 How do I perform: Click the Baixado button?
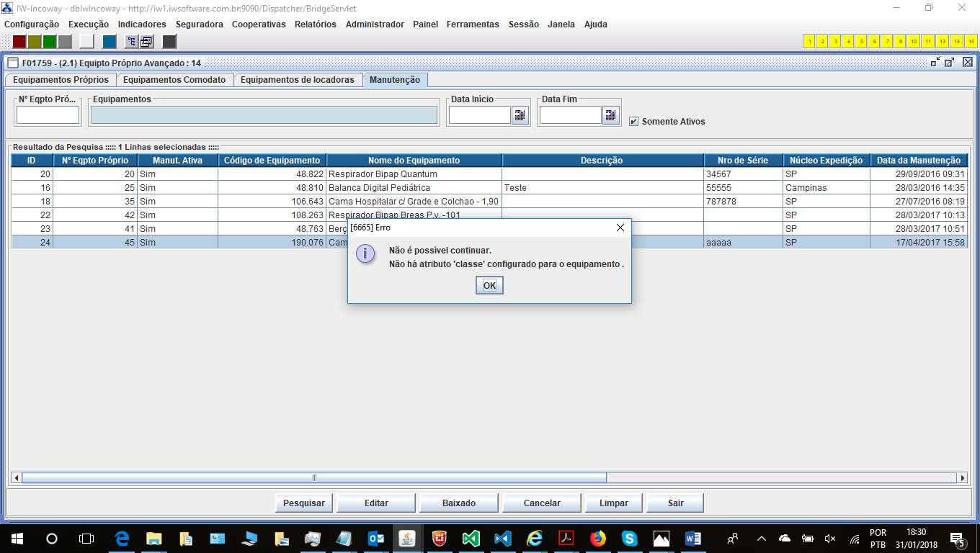click(x=458, y=503)
